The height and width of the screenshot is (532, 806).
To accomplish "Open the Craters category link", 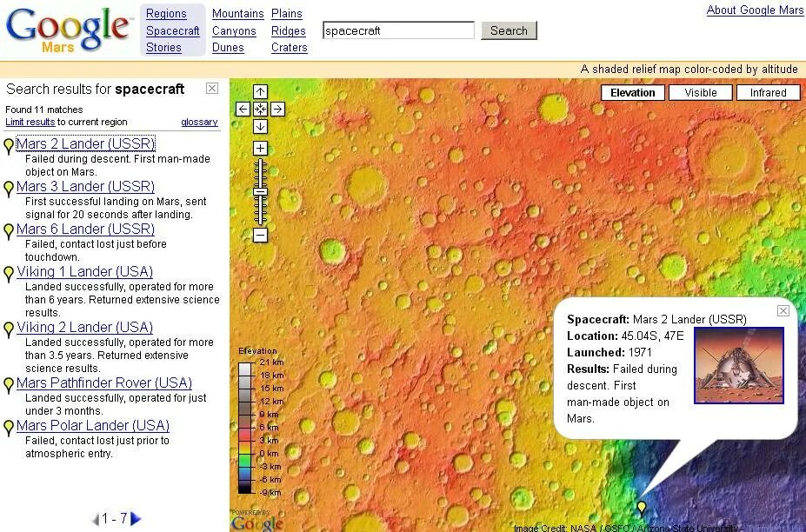I will point(290,48).
